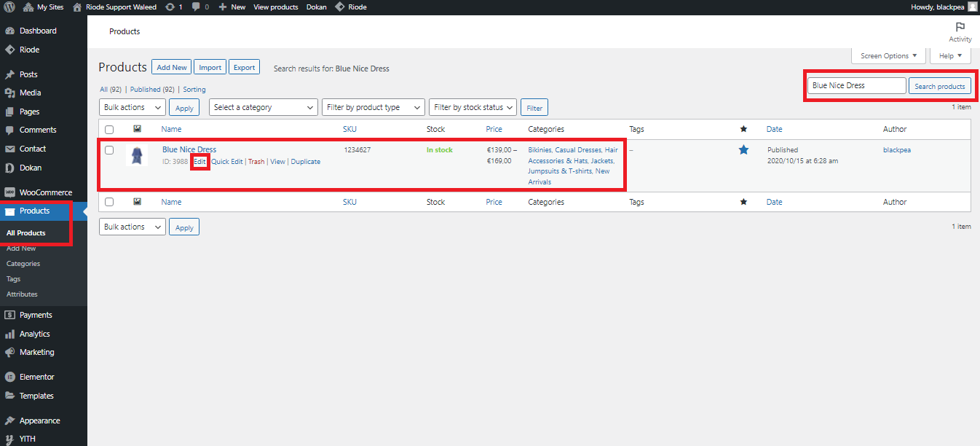Viewport: 980px width, 446px height.
Task: Open Dokan in admin bar
Action: pos(316,7)
